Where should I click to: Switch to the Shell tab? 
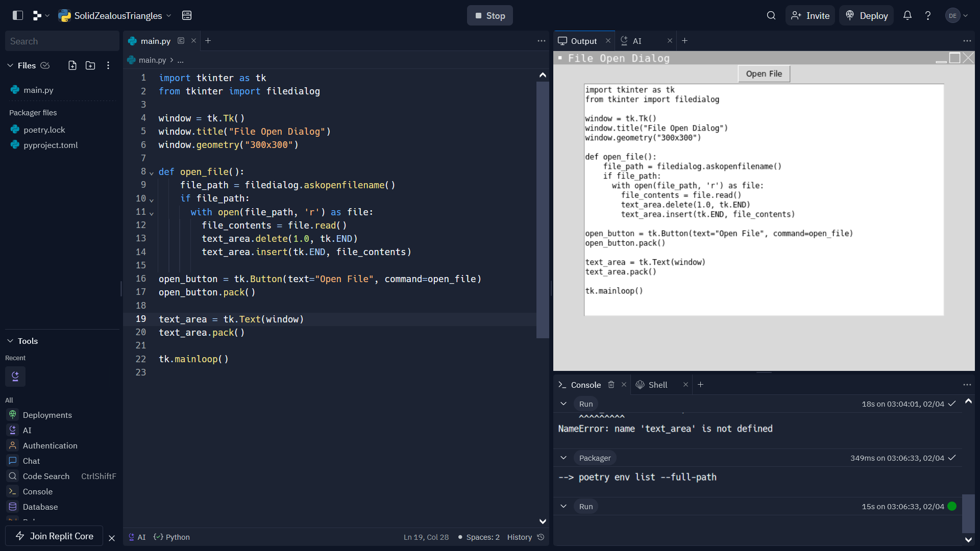point(657,385)
